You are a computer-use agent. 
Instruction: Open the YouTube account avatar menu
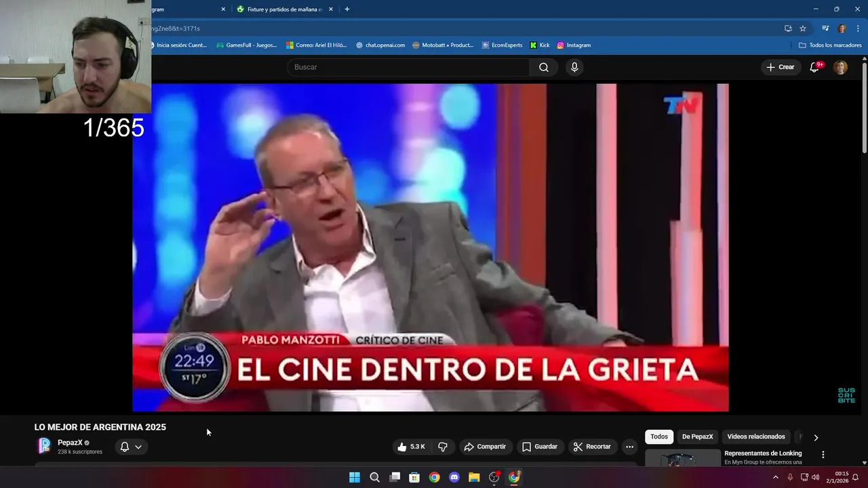[x=840, y=67]
